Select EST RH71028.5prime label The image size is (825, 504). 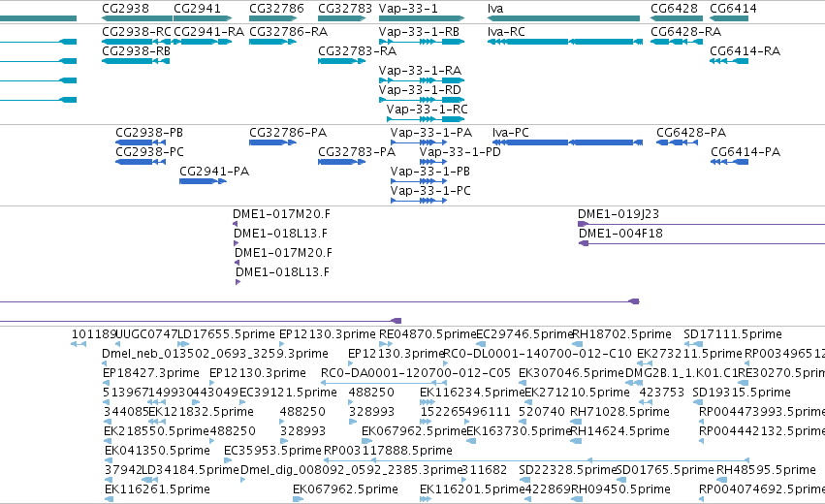click(x=619, y=412)
